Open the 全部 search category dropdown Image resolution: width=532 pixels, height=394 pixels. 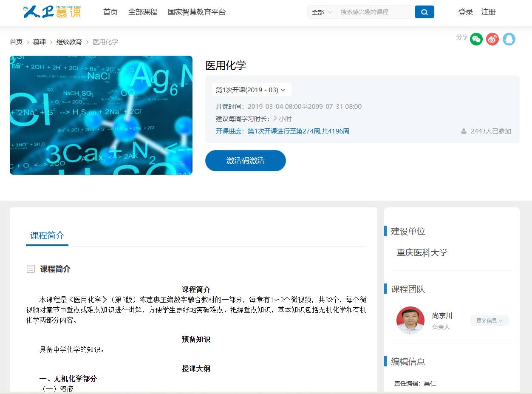click(322, 12)
